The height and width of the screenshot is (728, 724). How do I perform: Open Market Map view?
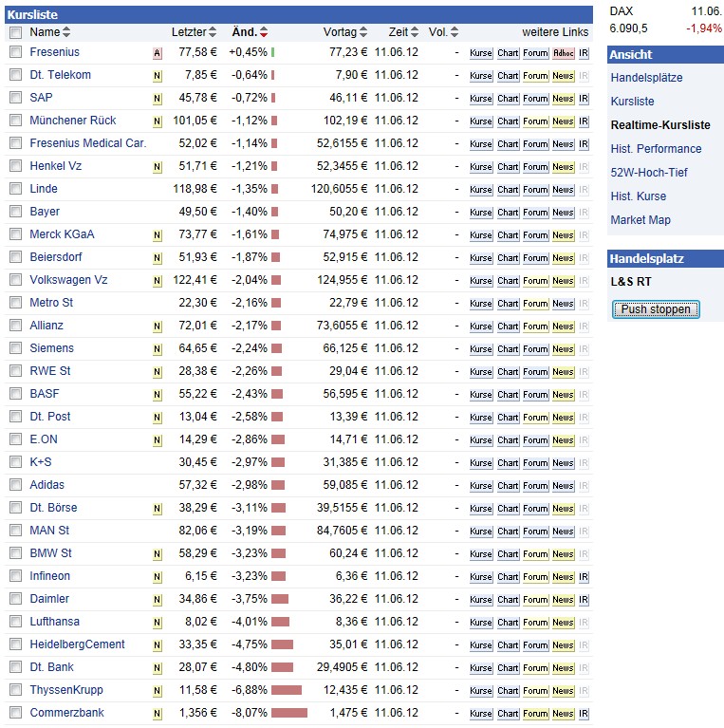click(640, 219)
